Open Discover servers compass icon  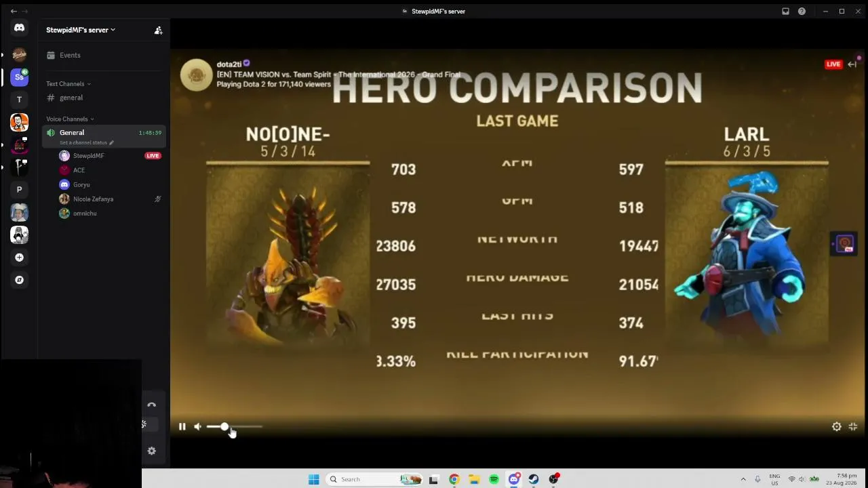click(x=19, y=280)
